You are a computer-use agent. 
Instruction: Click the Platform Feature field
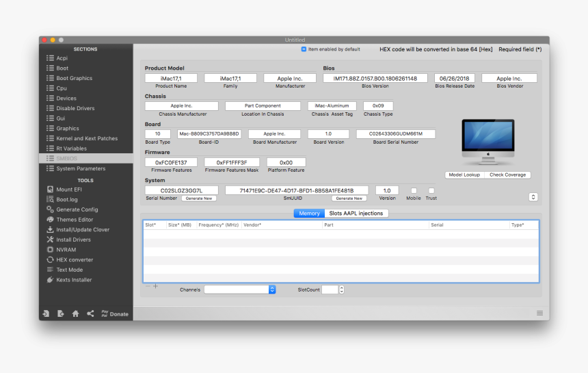[x=286, y=162]
